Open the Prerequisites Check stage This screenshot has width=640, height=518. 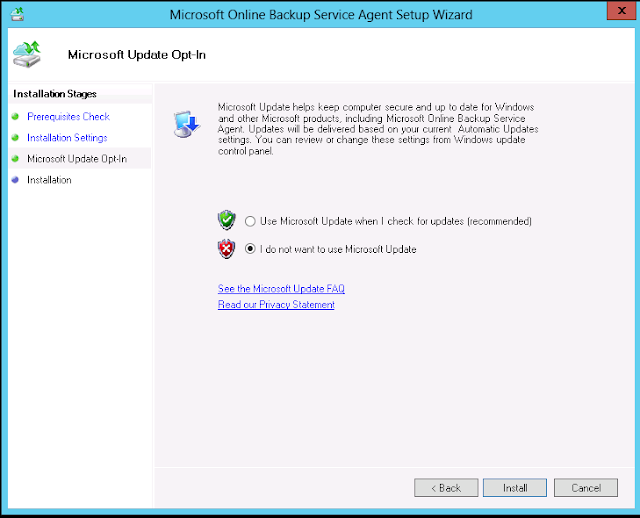click(68, 117)
